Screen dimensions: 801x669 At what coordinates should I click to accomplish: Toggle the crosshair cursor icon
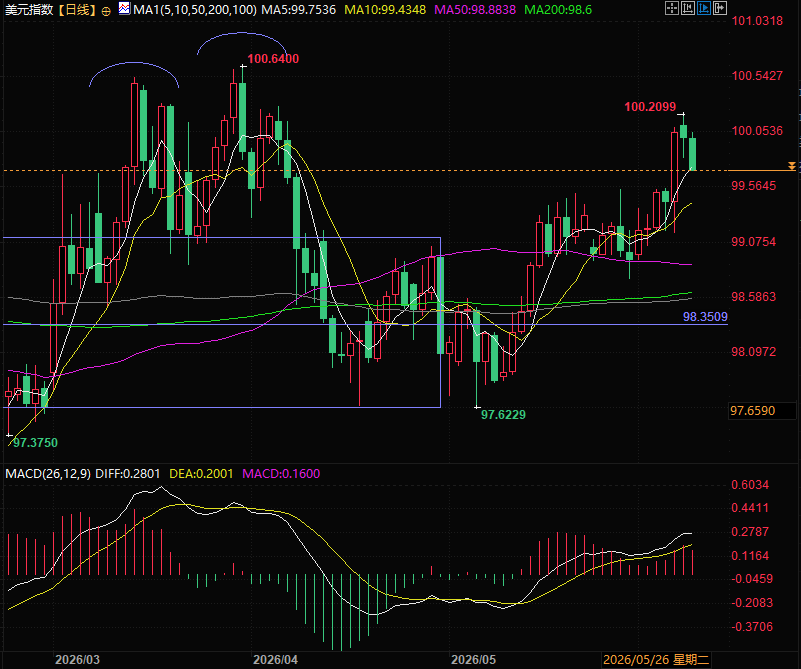pos(672,8)
